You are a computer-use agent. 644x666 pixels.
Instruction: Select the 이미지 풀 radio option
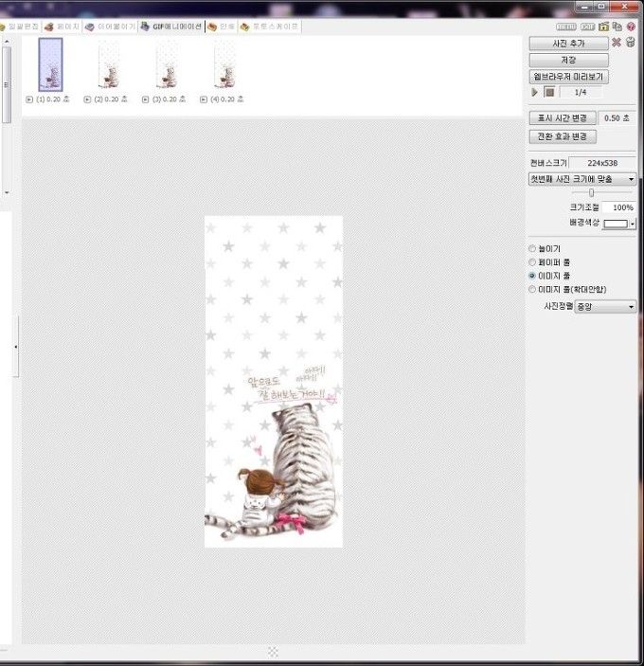click(x=532, y=276)
